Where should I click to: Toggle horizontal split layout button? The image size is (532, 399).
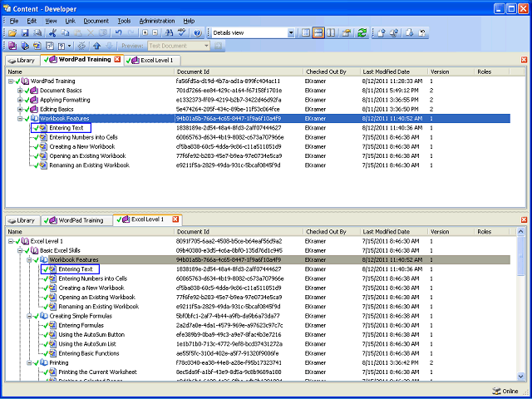pos(318,33)
